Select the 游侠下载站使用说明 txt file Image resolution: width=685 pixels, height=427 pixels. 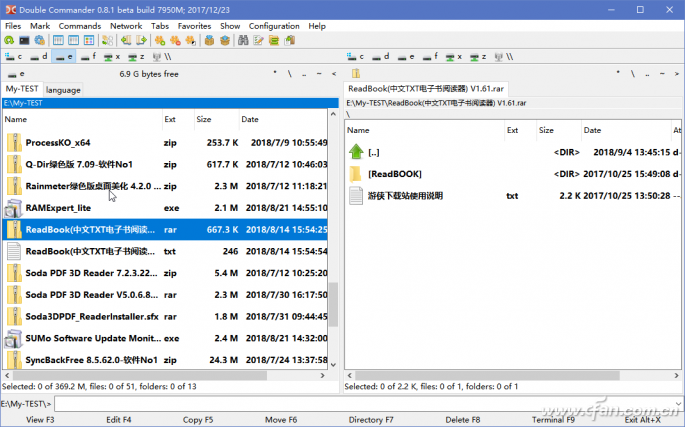(x=513, y=196)
